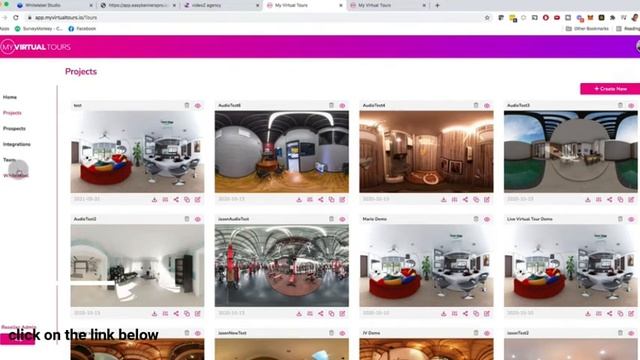This screenshot has width=640, height=360.
Task: Duplicate the JasonAudioTest project
Action: point(331,313)
